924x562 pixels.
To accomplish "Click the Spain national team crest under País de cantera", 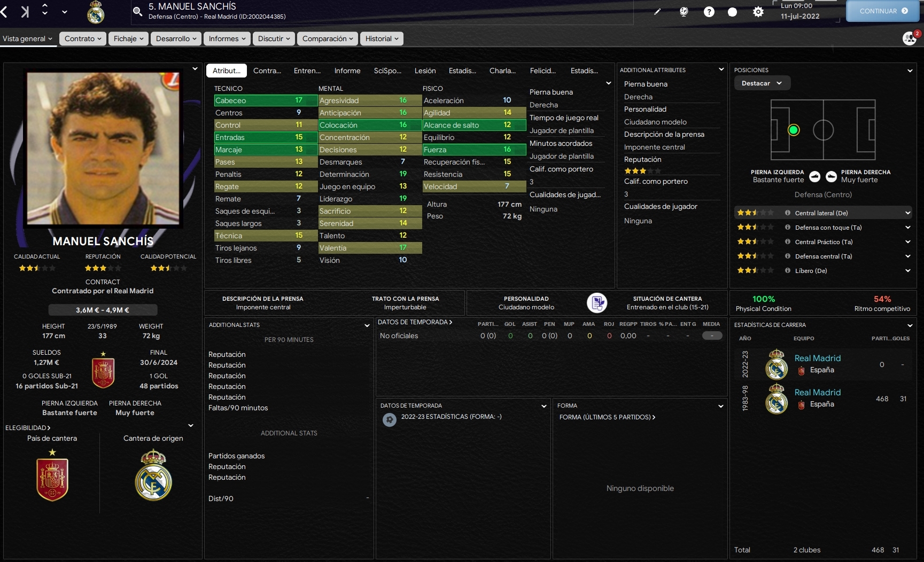I will click(52, 475).
